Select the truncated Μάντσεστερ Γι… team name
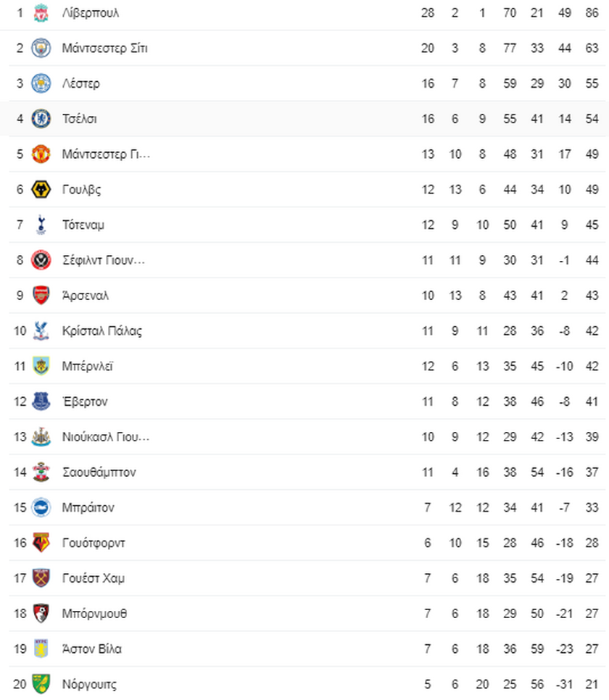Image resolution: width=609 pixels, height=700 pixels. tap(106, 154)
